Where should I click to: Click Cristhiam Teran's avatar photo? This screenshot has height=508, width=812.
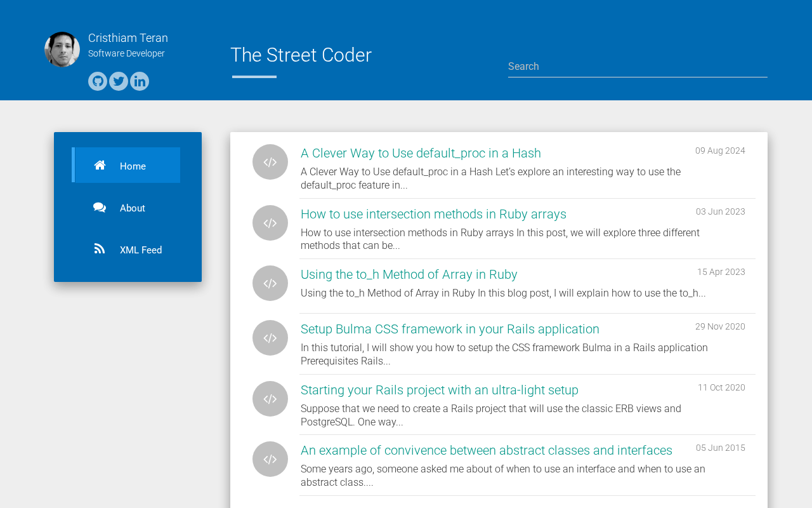coord(62,50)
